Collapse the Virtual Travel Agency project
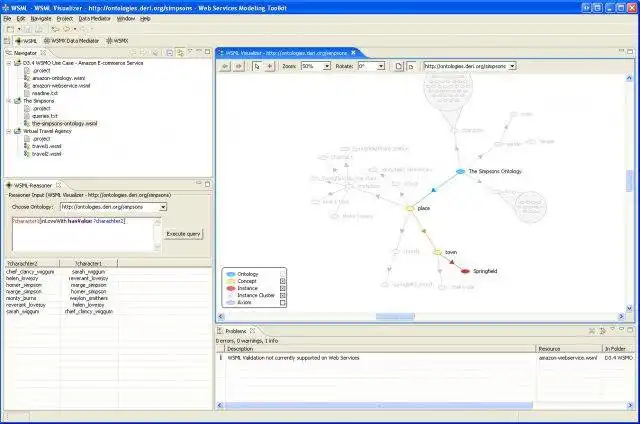 [x=9, y=131]
